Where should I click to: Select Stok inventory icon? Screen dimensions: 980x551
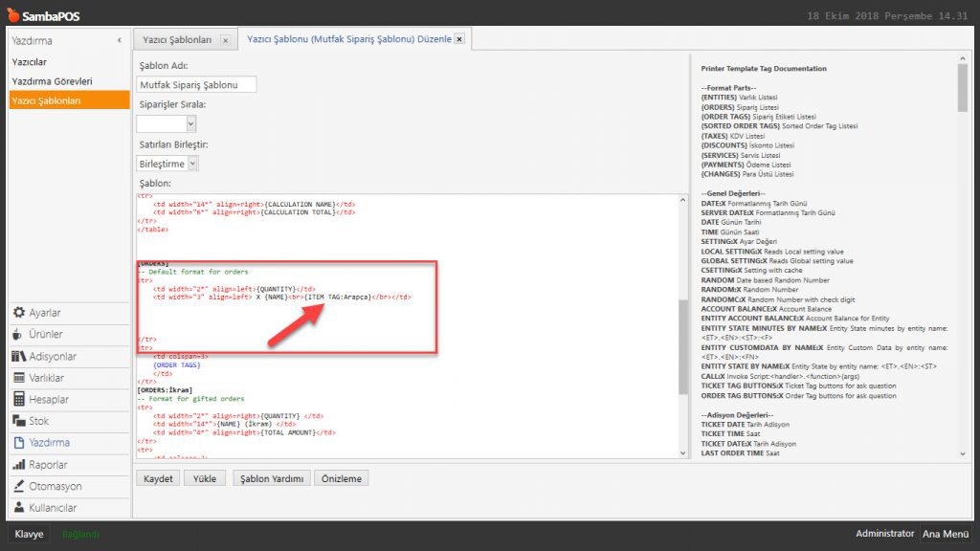(x=19, y=421)
